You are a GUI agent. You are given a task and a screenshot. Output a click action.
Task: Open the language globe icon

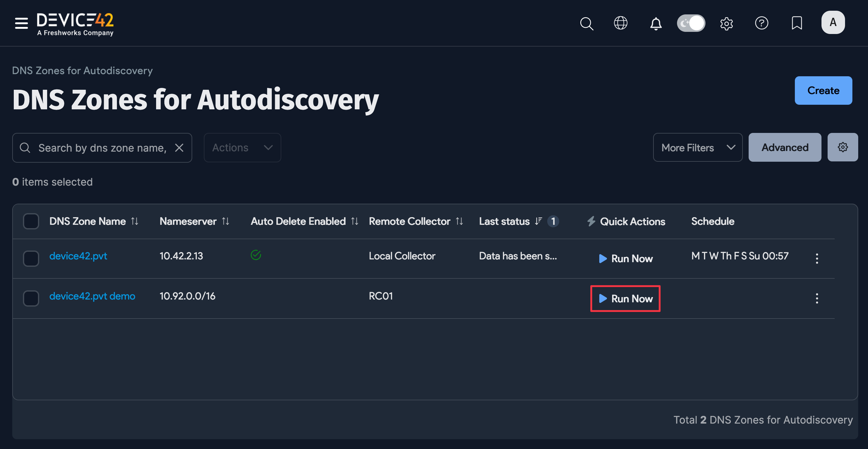(621, 23)
